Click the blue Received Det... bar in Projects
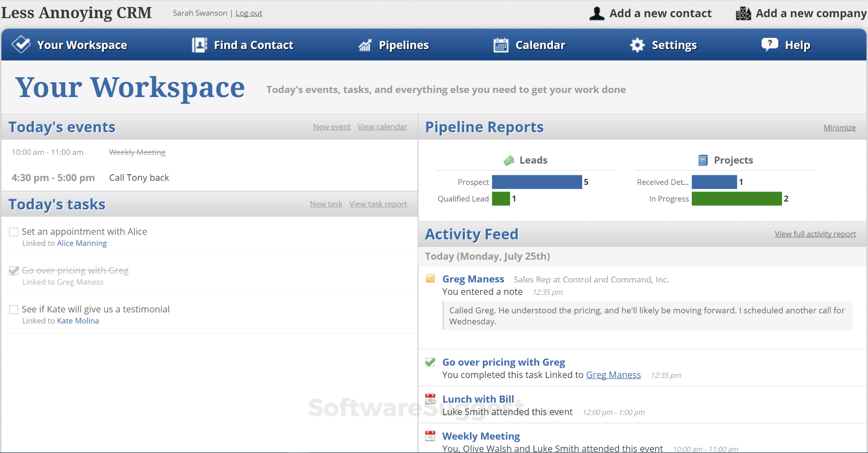 (x=714, y=182)
